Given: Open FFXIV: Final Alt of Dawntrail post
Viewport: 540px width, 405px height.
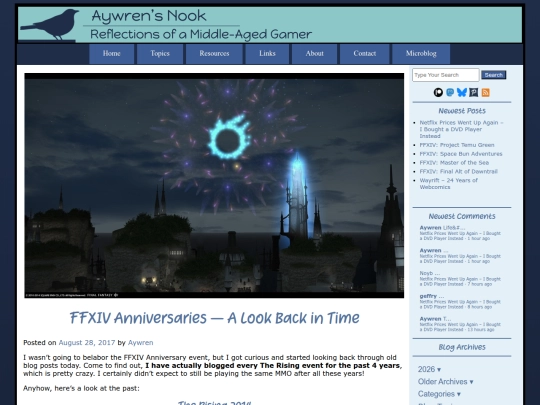Looking at the screenshot, I should [458, 172].
